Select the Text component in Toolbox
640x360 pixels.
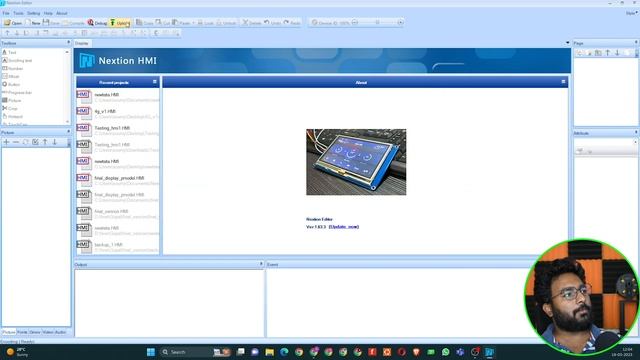[9, 52]
